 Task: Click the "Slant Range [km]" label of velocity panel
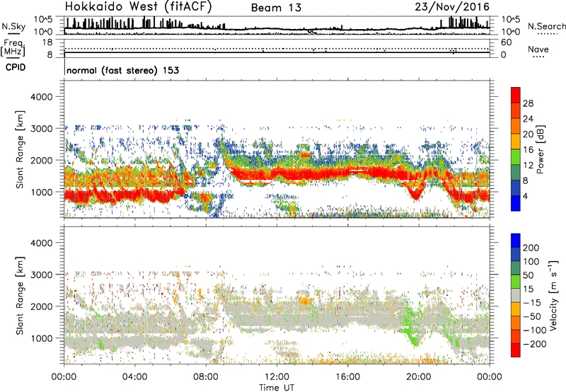point(20,296)
